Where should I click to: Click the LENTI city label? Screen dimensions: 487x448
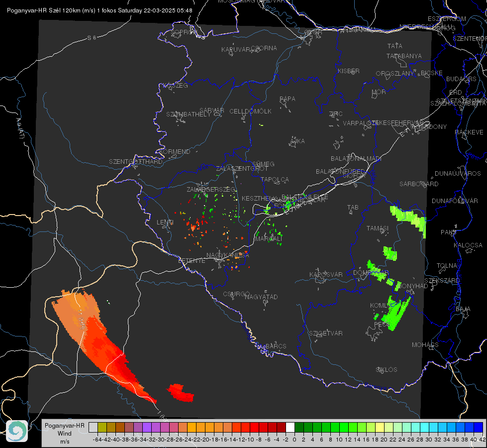(x=165, y=223)
